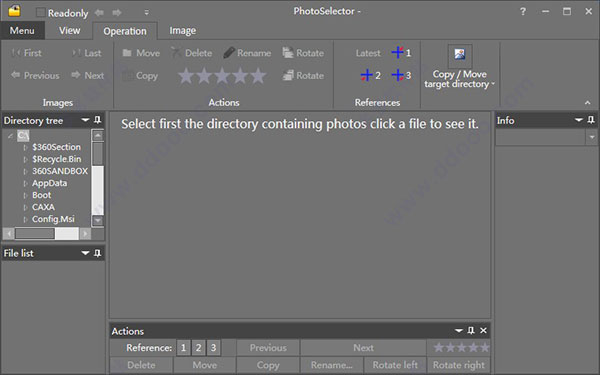
Task: Select the C:\ root folder
Action: pyautogui.click(x=23, y=135)
